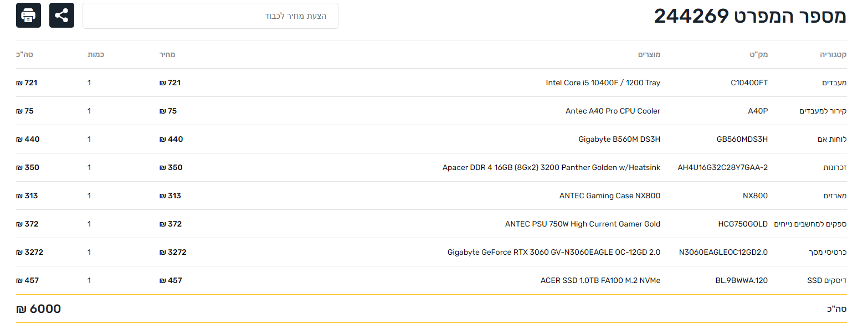
Task: Click the share icon button
Action: point(61,15)
